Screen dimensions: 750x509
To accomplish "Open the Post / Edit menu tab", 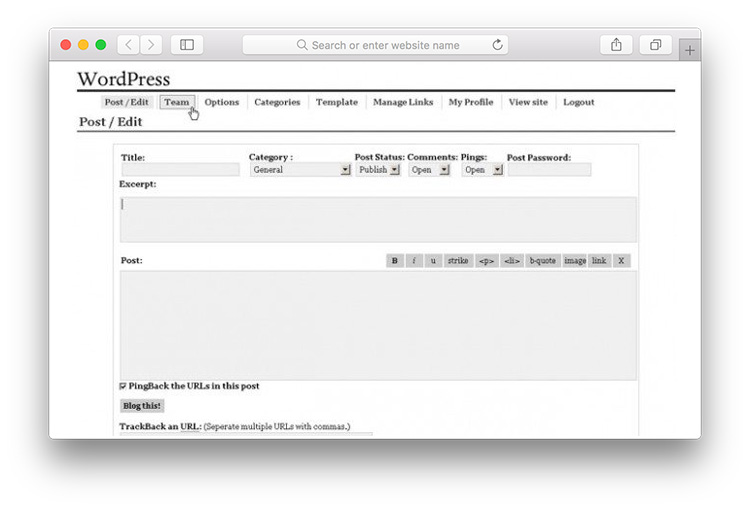I will (127, 102).
